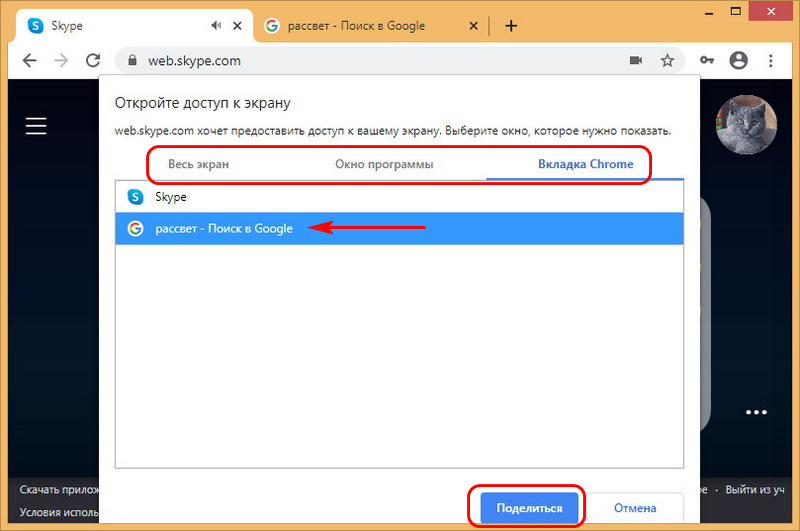
Task: Click the padlock site security icon
Action: [132, 60]
